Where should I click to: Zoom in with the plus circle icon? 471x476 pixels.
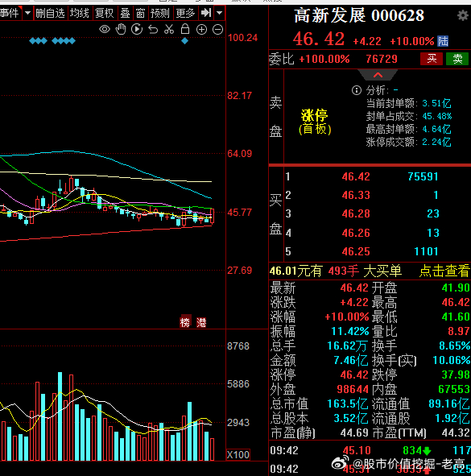201,30
